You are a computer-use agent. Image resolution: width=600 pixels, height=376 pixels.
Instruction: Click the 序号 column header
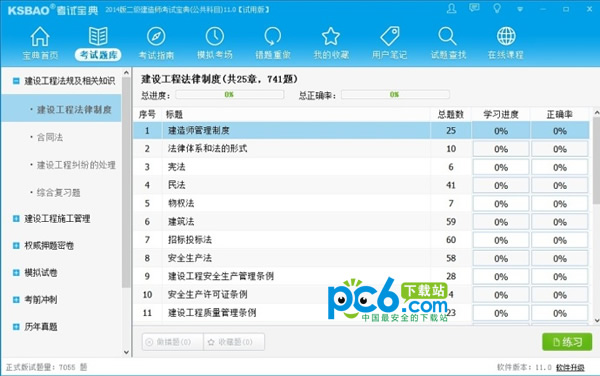147,114
